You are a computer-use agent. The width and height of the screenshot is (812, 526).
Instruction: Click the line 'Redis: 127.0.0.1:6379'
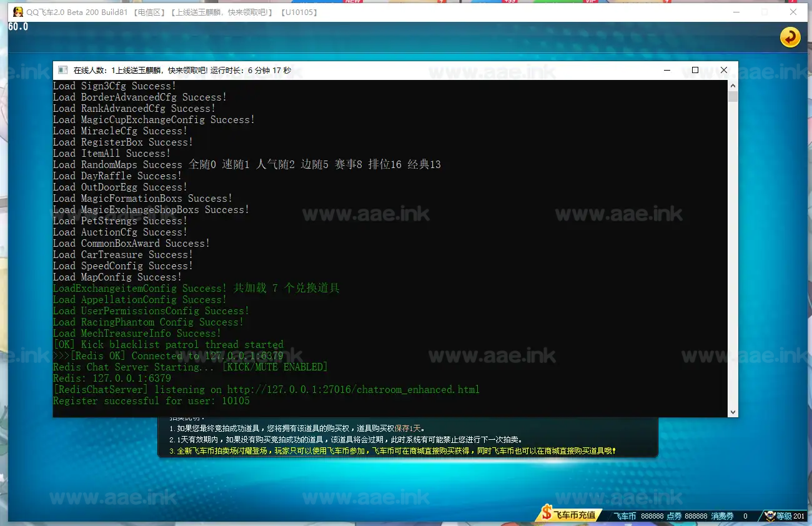pyautogui.click(x=112, y=379)
